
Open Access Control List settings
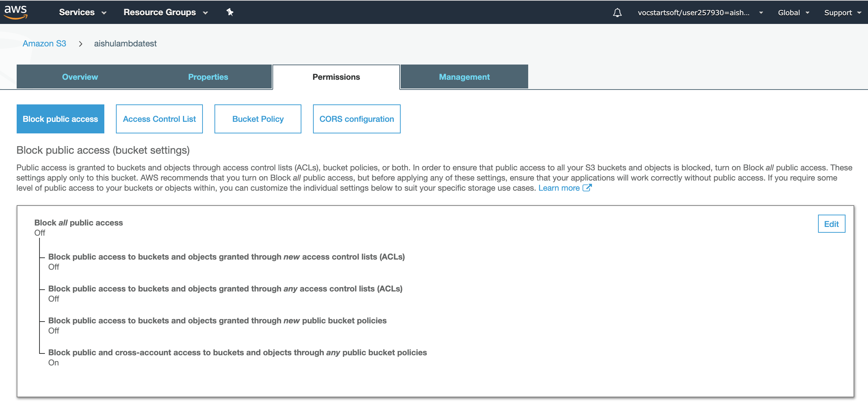tap(159, 119)
